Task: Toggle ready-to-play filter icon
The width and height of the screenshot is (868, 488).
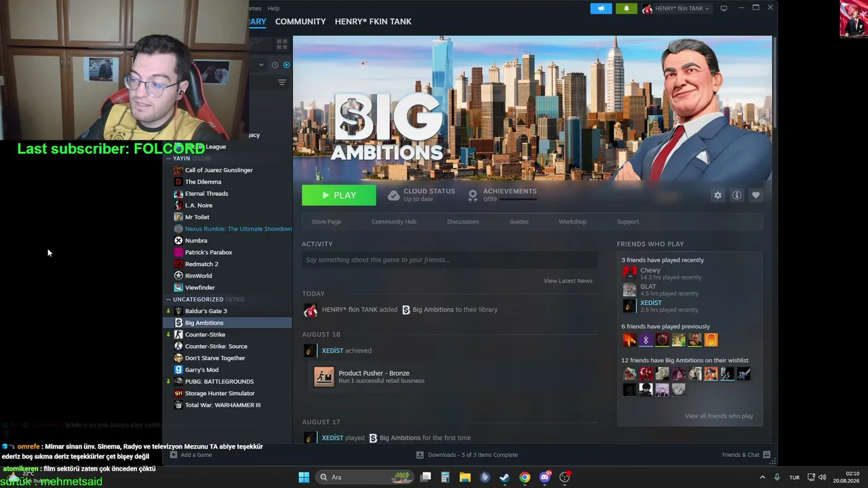Action: tap(286, 65)
